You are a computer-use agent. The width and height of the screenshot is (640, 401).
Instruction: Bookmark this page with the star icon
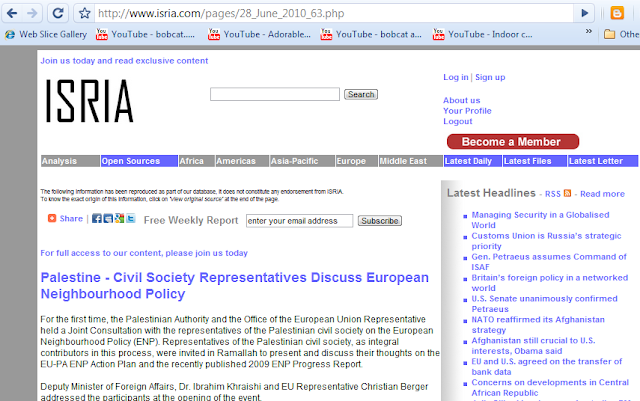pos(84,13)
